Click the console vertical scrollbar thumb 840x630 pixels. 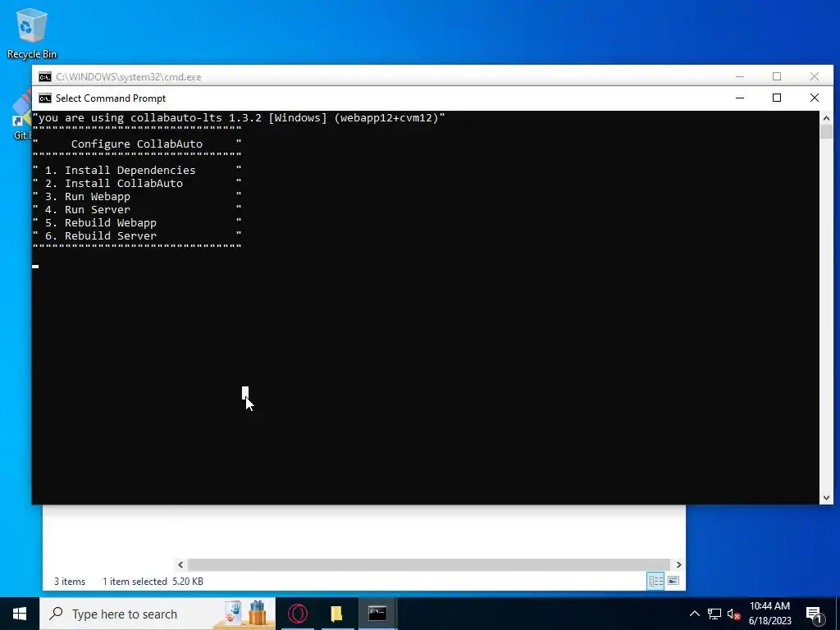(826, 131)
